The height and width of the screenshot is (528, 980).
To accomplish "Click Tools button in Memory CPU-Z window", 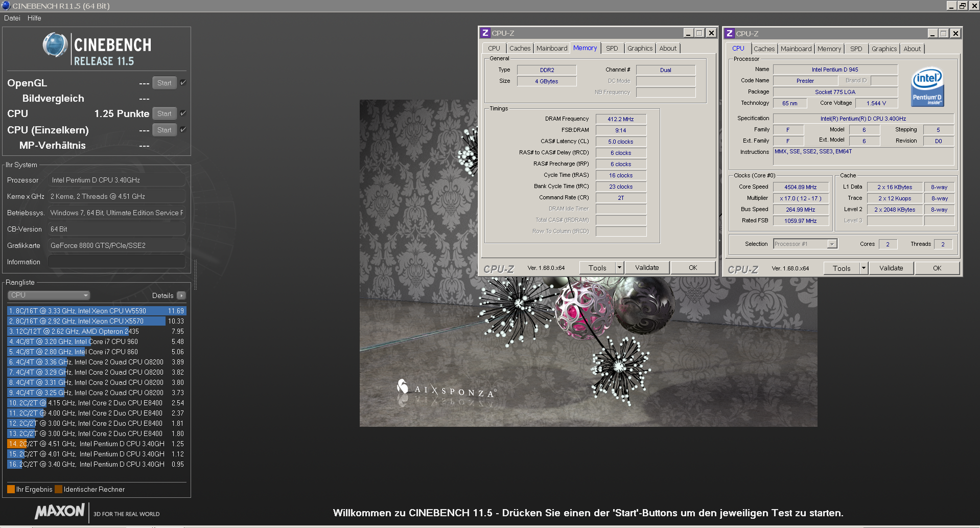I will 597,267.
